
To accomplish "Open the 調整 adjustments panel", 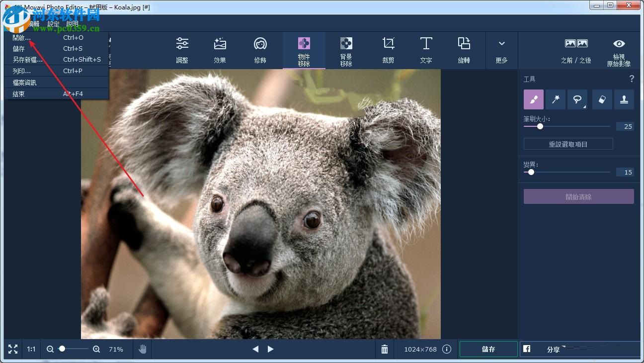I will pyautogui.click(x=182, y=50).
